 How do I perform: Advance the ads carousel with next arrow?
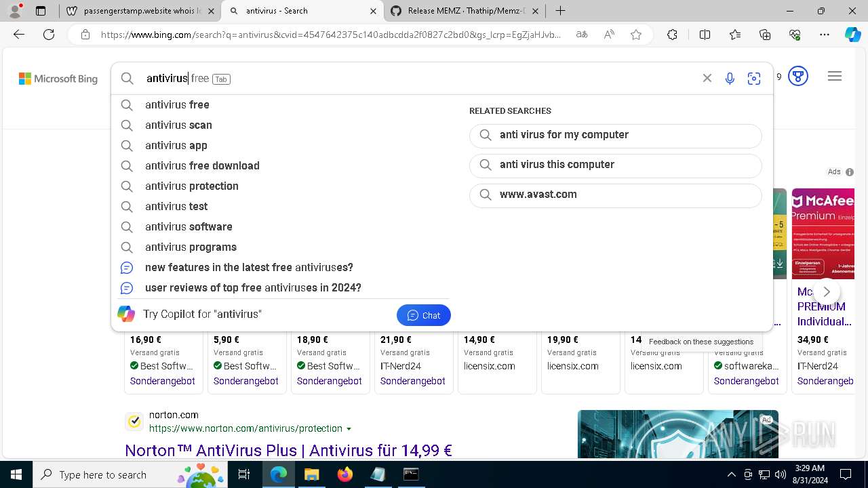click(x=826, y=291)
